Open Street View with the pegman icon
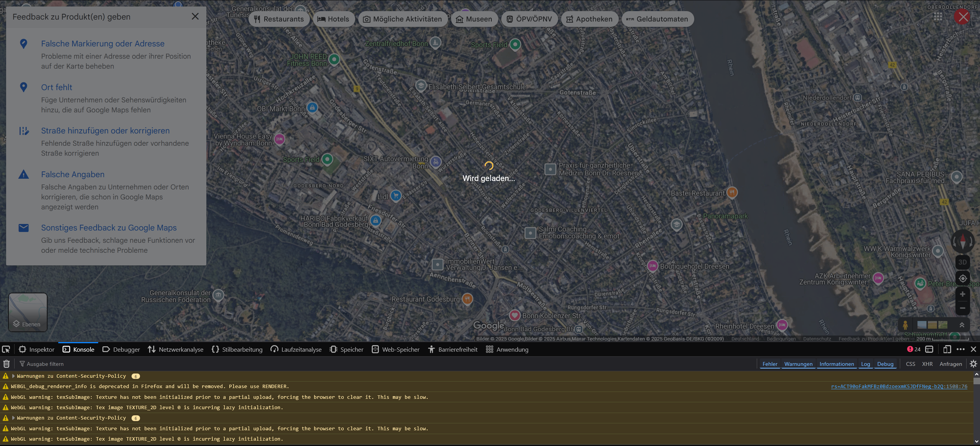The image size is (980, 446). [905, 325]
